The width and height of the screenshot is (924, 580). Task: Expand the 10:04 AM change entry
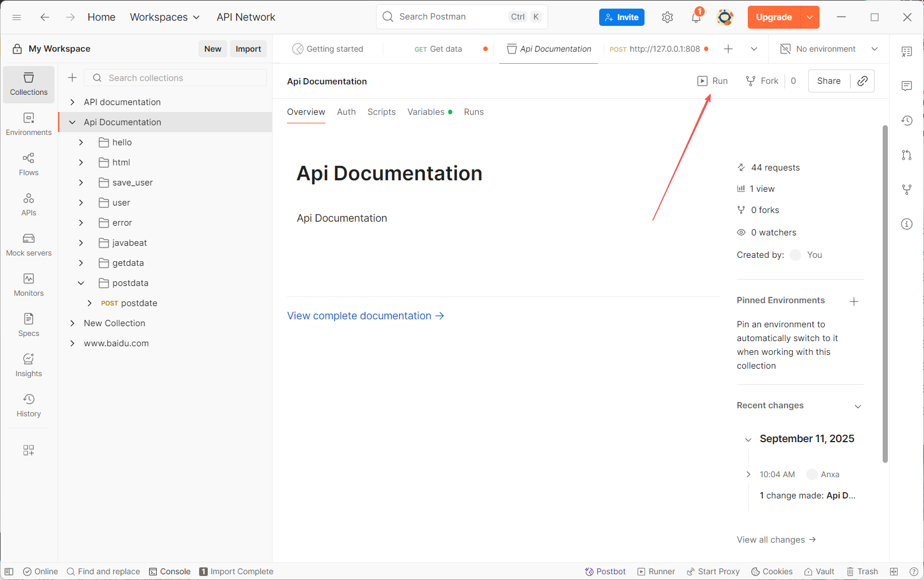click(x=748, y=474)
